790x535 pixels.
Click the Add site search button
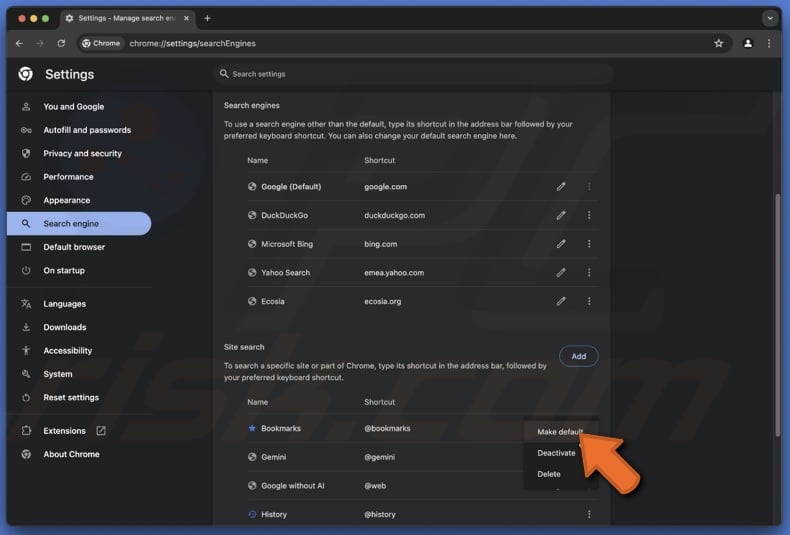pos(578,356)
